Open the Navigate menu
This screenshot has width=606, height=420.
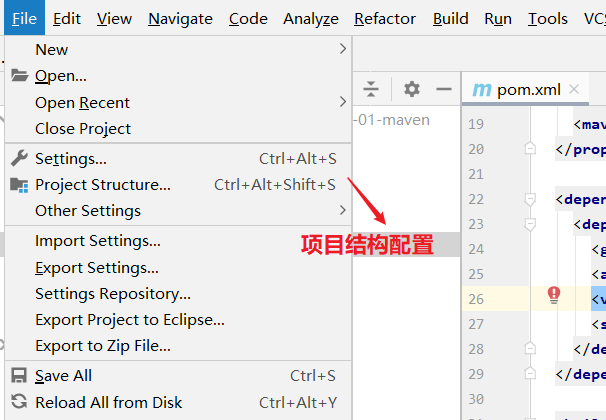[x=180, y=18]
